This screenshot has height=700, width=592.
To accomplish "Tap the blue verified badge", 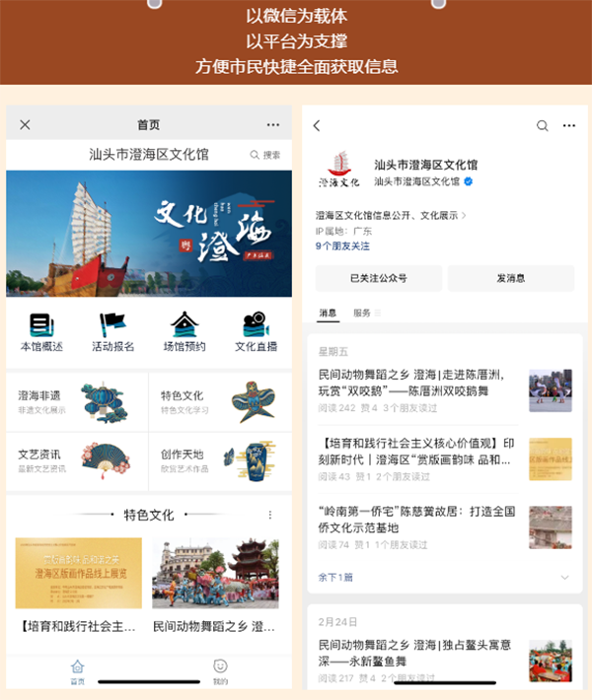I will pos(469,181).
